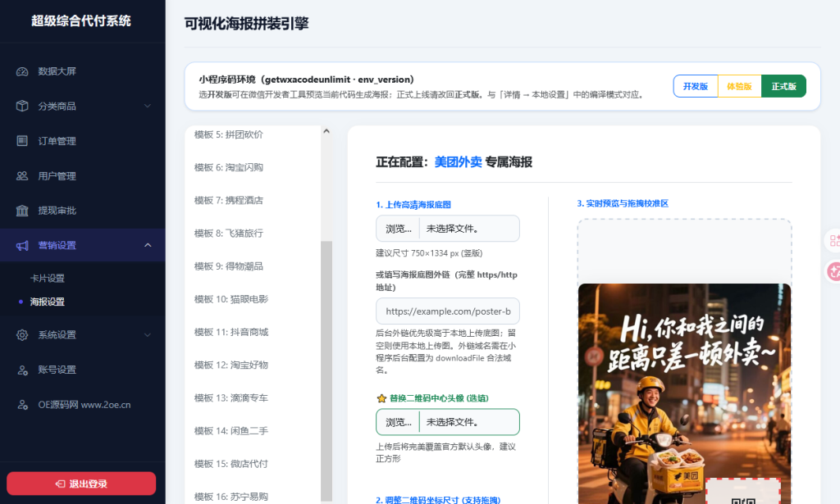The image size is (840, 504).
Task: Click the 1. 上传高清海报底图 heading
Action: pos(413,204)
